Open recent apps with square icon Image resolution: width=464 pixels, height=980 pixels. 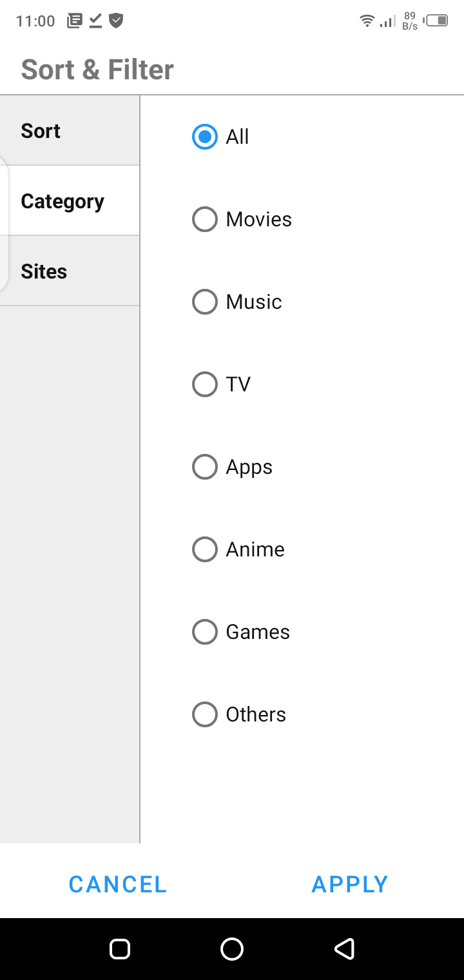click(x=120, y=948)
